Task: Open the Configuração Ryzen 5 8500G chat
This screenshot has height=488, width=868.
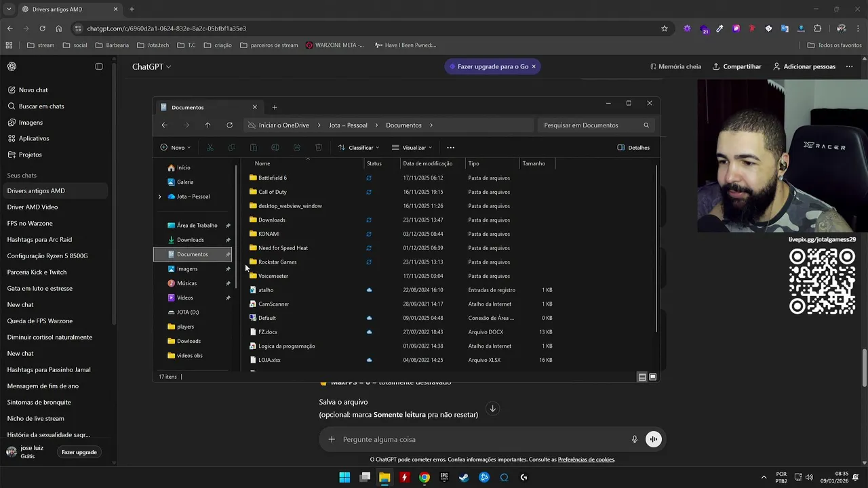Action: tap(47, 256)
